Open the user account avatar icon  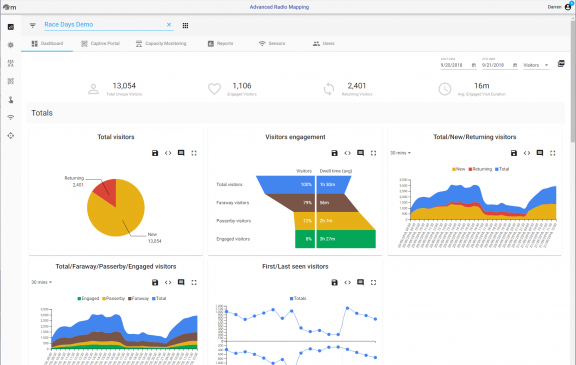568,7
